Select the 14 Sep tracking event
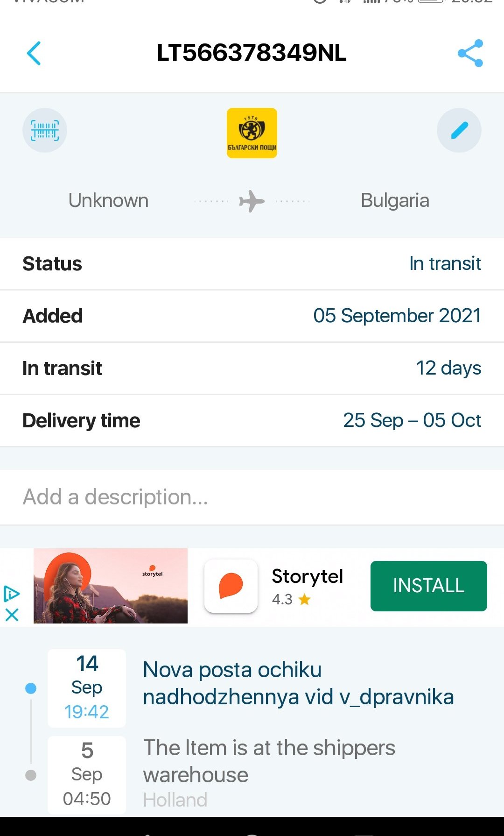Screen dimensions: 504x836 click(298, 683)
